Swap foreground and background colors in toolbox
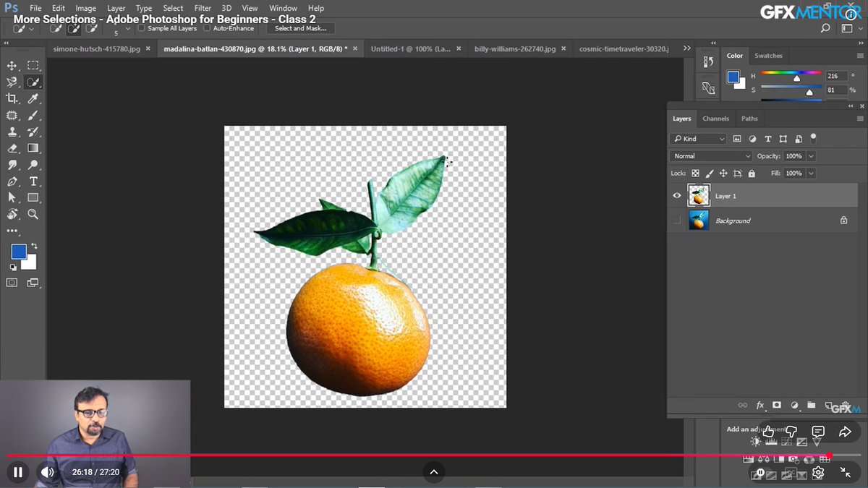This screenshot has width=868, height=488. pyautogui.click(x=34, y=247)
